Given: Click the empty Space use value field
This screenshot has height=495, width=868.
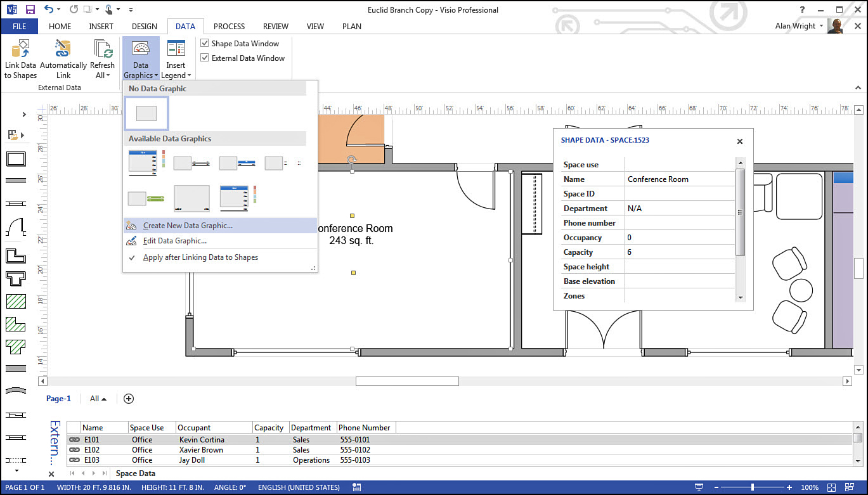Looking at the screenshot, I should click(x=680, y=165).
